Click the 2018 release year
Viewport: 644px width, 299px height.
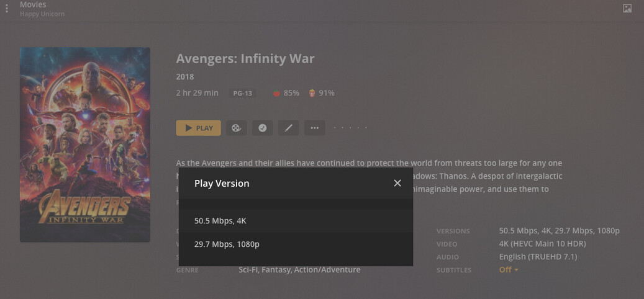[x=185, y=77]
